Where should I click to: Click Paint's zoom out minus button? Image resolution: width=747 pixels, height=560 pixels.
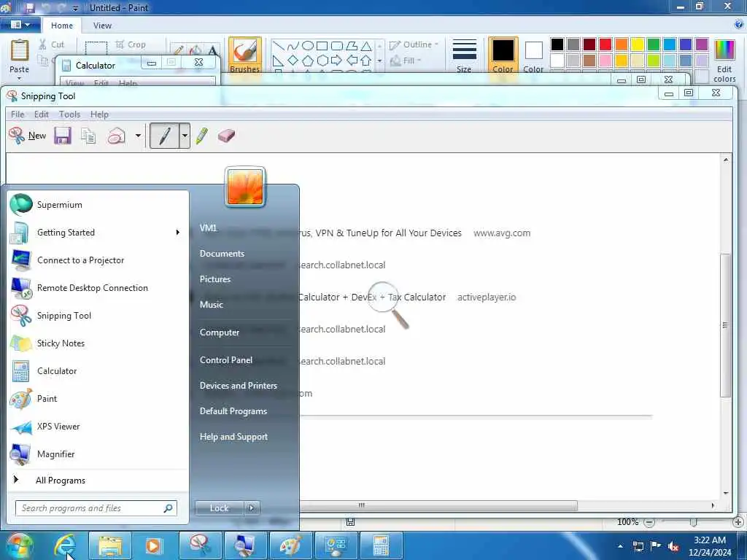click(x=649, y=522)
